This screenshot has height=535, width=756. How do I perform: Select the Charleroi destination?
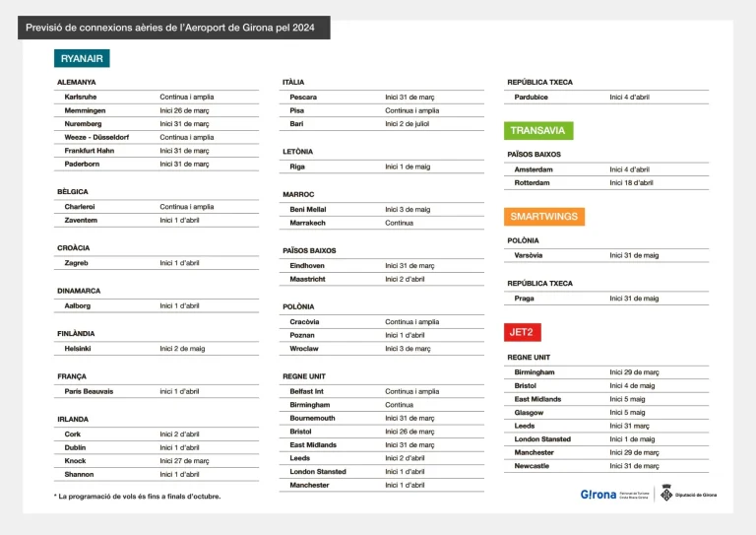pyautogui.click(x=80, y=207)
